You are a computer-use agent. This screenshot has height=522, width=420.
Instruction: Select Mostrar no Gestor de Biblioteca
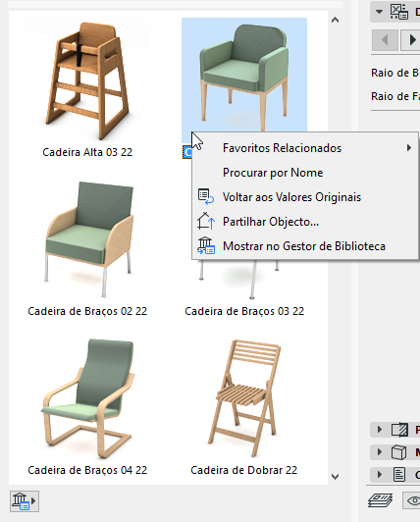305,246
